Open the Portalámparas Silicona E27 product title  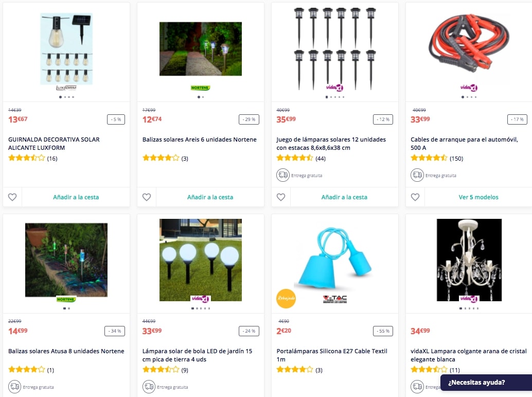click(x=332, y=355)
